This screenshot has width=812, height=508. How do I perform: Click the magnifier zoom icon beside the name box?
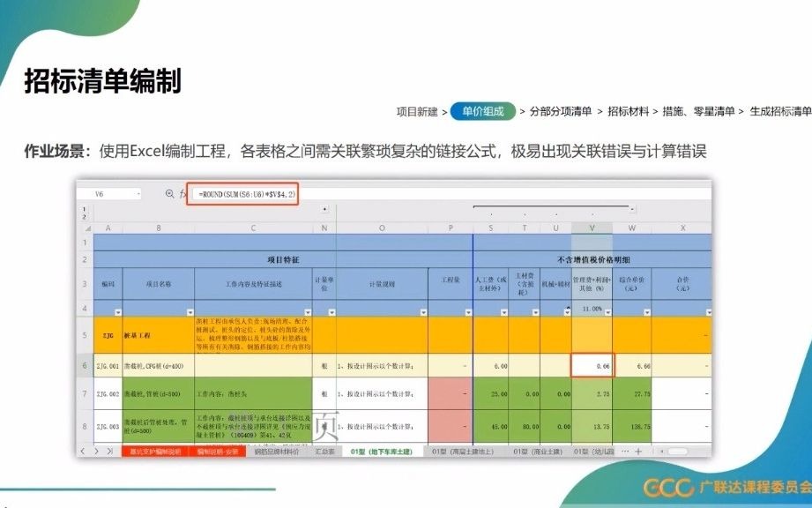170,194
